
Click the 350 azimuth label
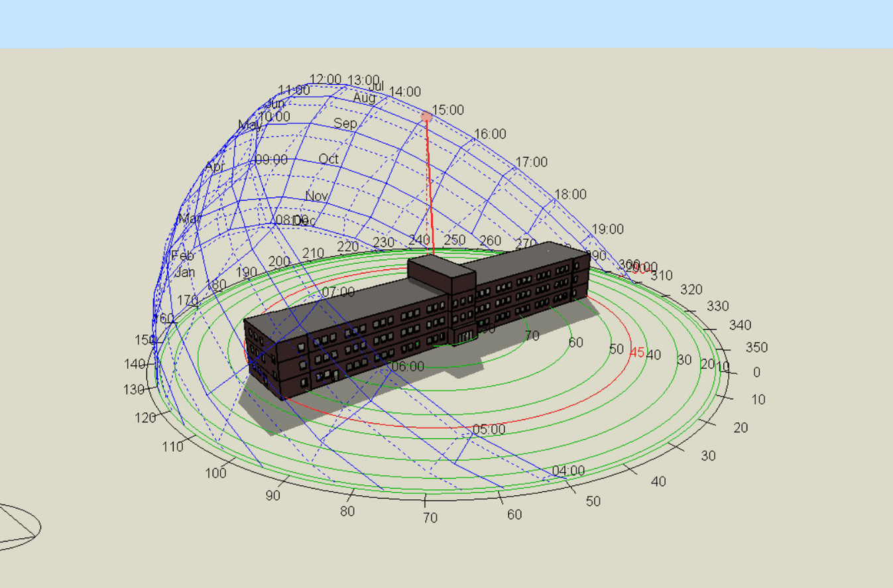pyautogui.click(x=756, y=347)
